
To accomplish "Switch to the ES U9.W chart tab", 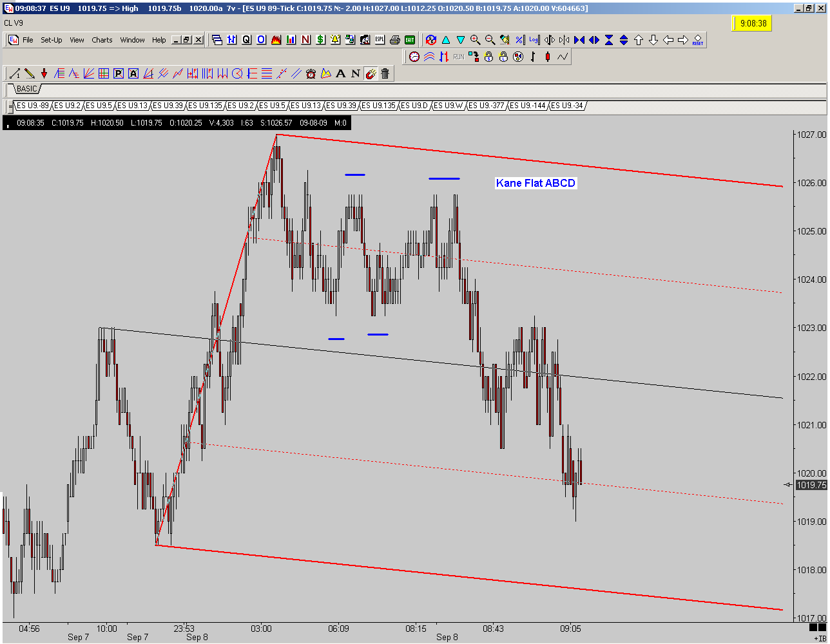I will pyautogui.click(x=450, y=106).
